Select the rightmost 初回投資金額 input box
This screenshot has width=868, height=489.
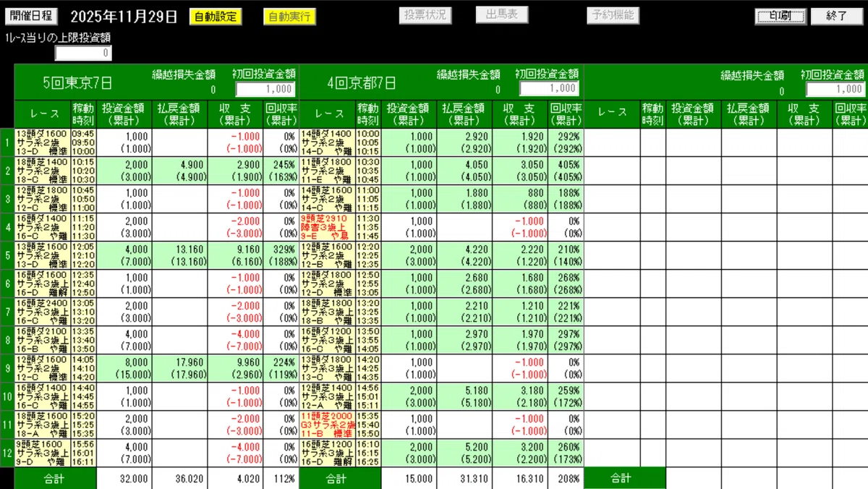point(835,89)
